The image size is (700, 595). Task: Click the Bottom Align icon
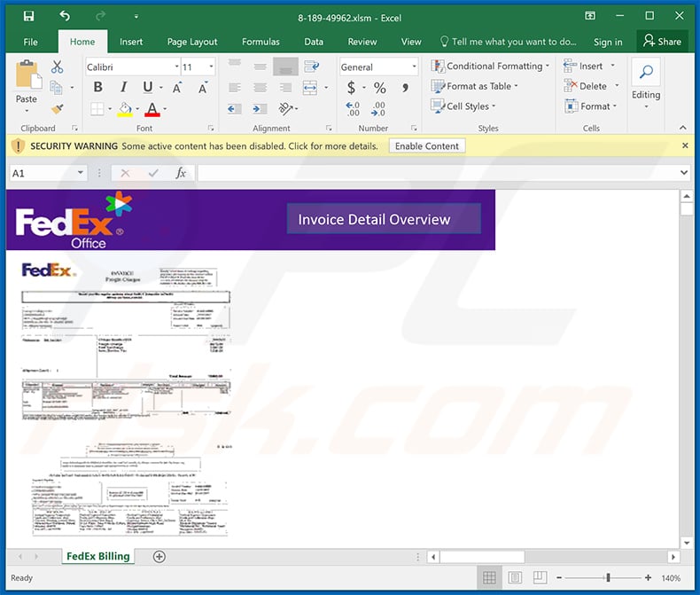pyautogui.click(x=285, y=67)
